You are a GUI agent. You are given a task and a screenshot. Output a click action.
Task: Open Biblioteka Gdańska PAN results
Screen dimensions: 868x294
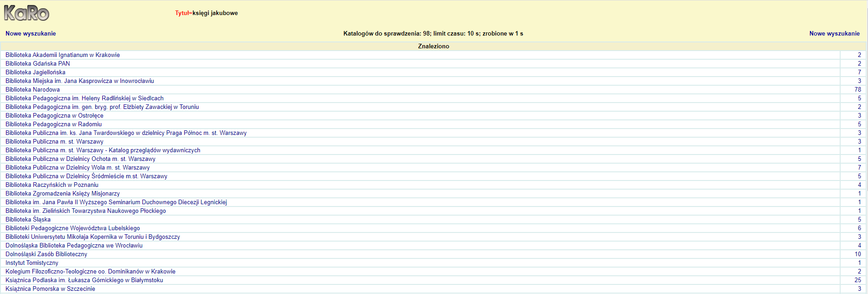coord(38,63)
